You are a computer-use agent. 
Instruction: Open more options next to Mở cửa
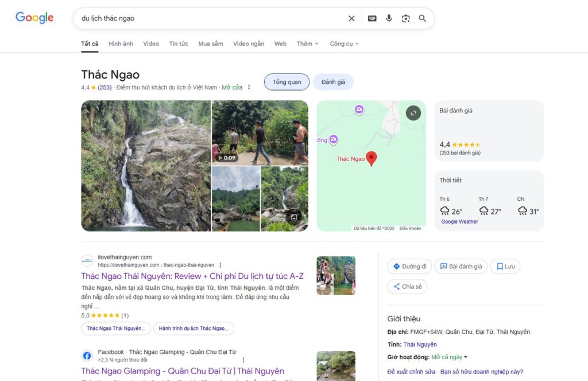pyautogui.click(x=249, y=88)
